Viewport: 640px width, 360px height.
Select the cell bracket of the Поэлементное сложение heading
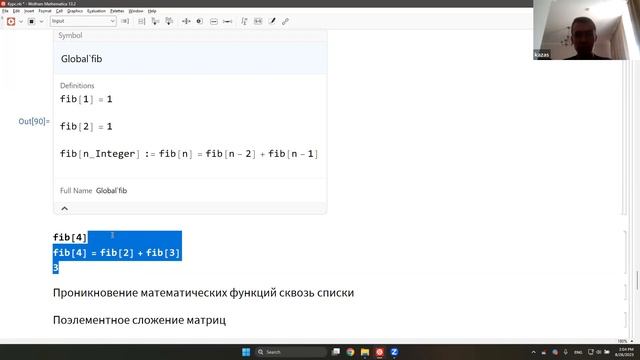coord(625,320)
